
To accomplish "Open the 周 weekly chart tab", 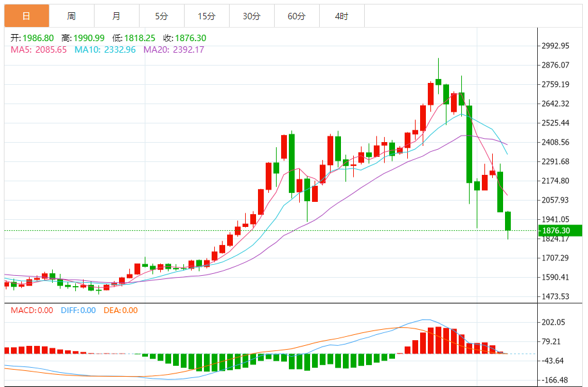I will 71,16.
